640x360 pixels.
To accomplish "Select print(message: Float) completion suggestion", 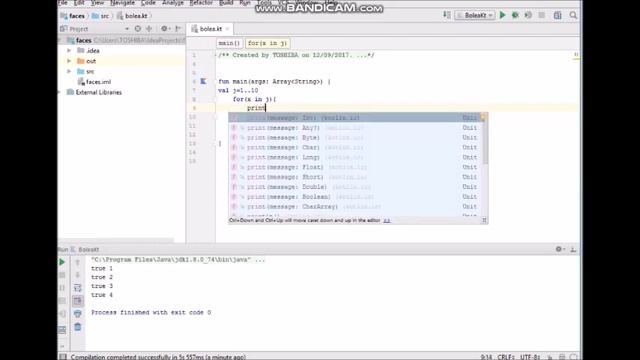I will click(x=355, y=167).
